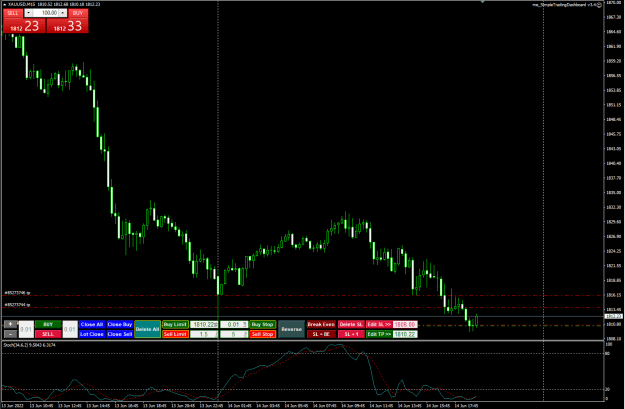Click the 1812 33 buy price tile

[67, 26]
